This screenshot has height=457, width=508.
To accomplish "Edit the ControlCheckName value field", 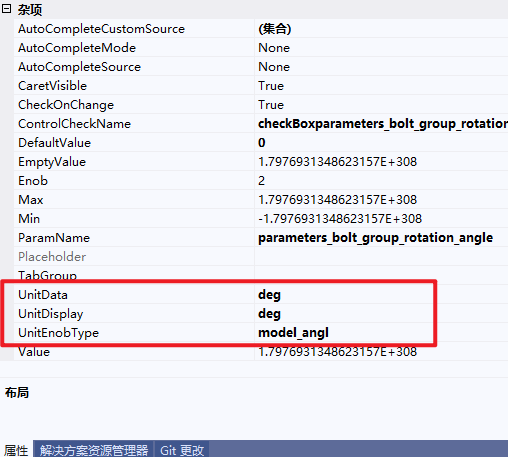I will click(x=381, y=124).
